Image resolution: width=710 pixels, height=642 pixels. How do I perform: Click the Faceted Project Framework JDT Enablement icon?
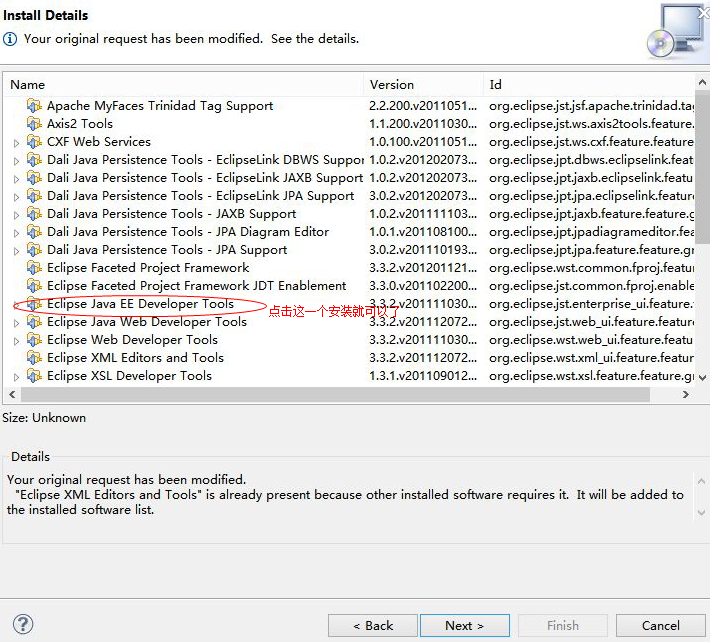[x=34, y=286]
